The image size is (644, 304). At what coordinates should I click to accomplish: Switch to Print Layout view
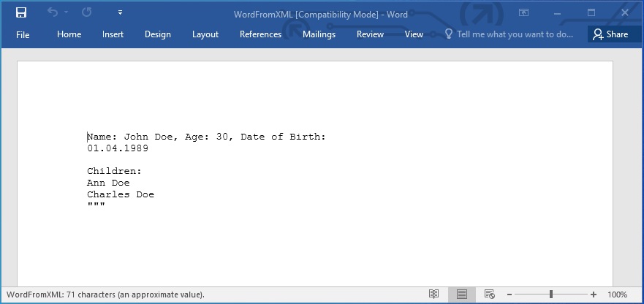[461, 294]
